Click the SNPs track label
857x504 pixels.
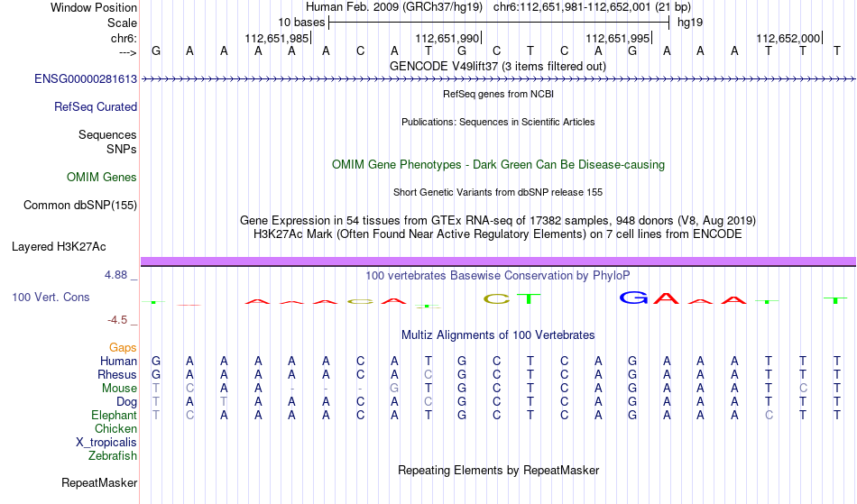coord(122,149)
